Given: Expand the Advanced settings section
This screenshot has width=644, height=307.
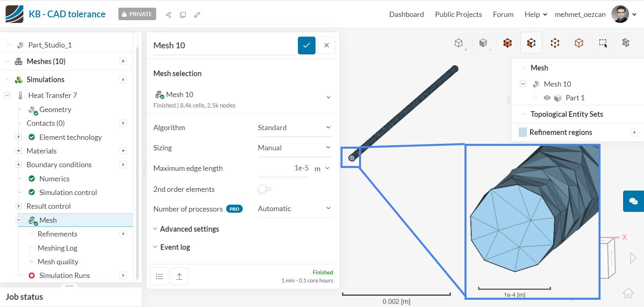Looking at the screenshot, I should tap(189, 229).
